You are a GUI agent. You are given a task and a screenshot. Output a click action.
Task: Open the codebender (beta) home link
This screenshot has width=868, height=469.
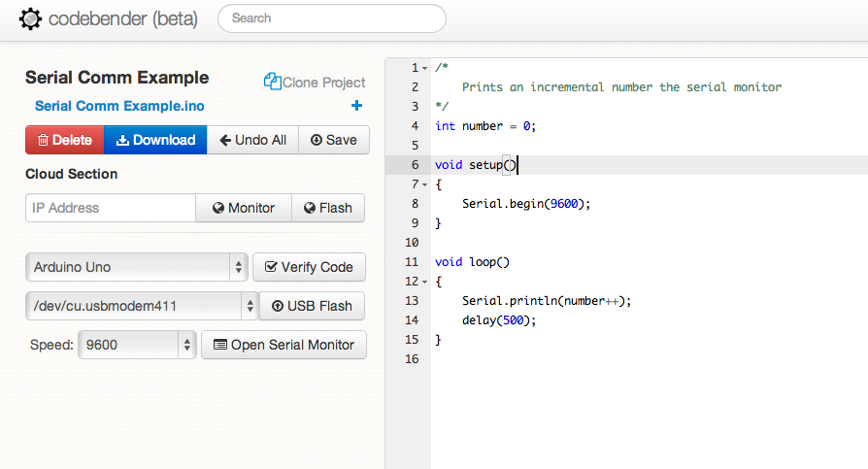click(x=123, y=18)
